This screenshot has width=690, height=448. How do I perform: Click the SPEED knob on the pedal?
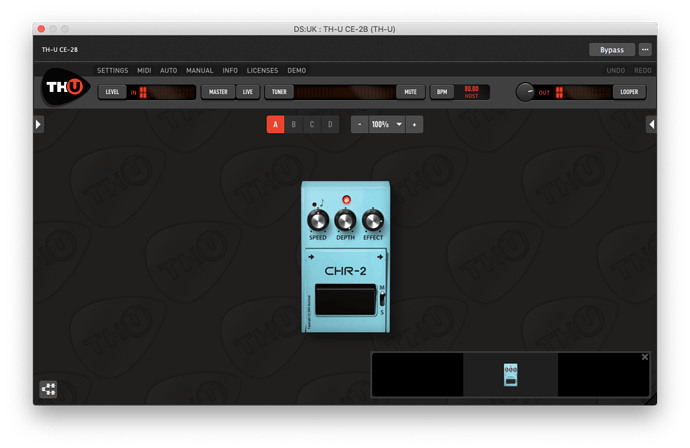pos(318,220)
